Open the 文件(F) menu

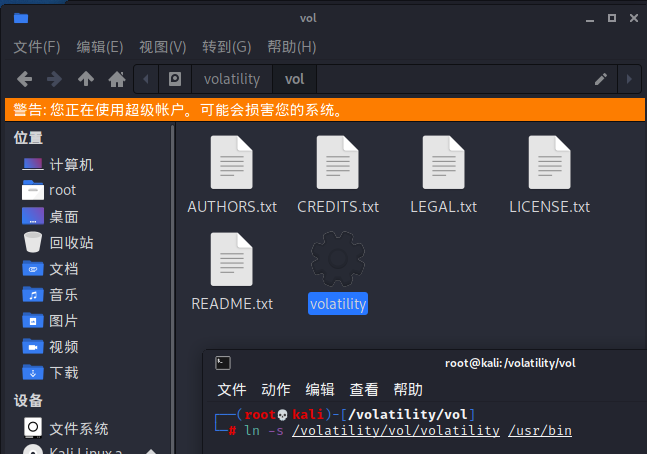coord(37,47)
